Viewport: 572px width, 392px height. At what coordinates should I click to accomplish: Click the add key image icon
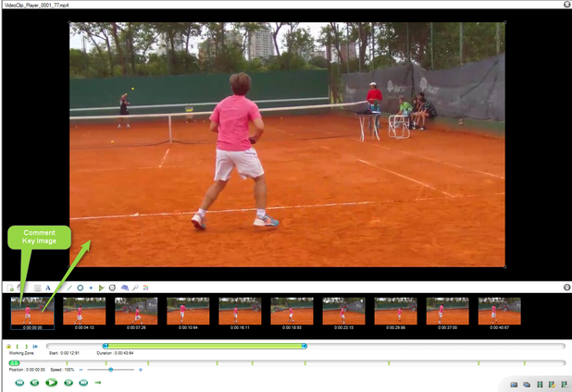point(11,288)
